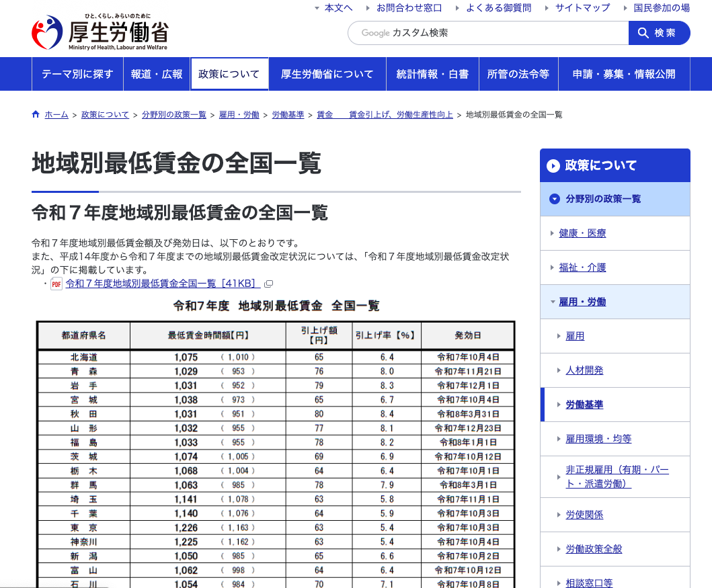This screenshot has height=588, width=712.
Task: Click the Ministry of Health logo
Action: coord(100,33)
